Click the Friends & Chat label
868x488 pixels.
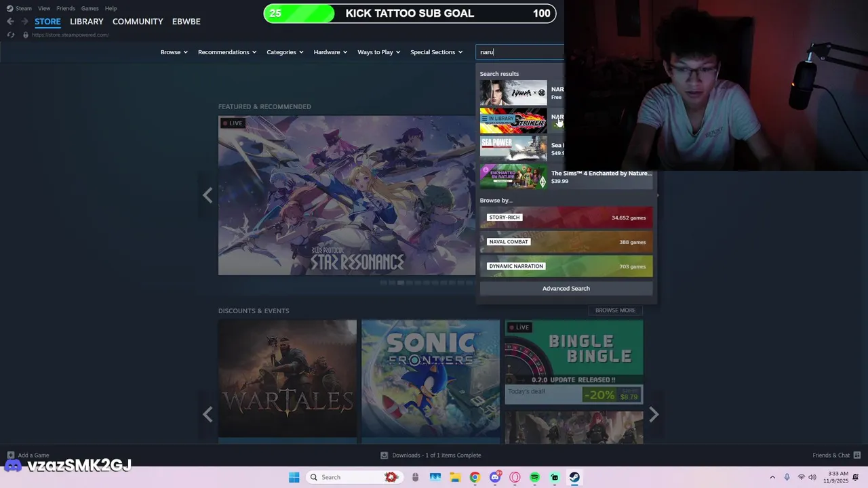[831, 455]
